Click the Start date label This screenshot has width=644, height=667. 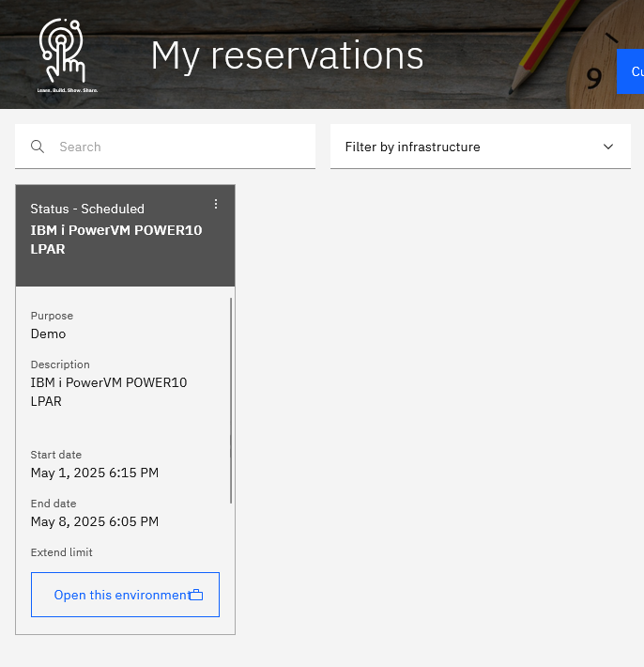55,455
